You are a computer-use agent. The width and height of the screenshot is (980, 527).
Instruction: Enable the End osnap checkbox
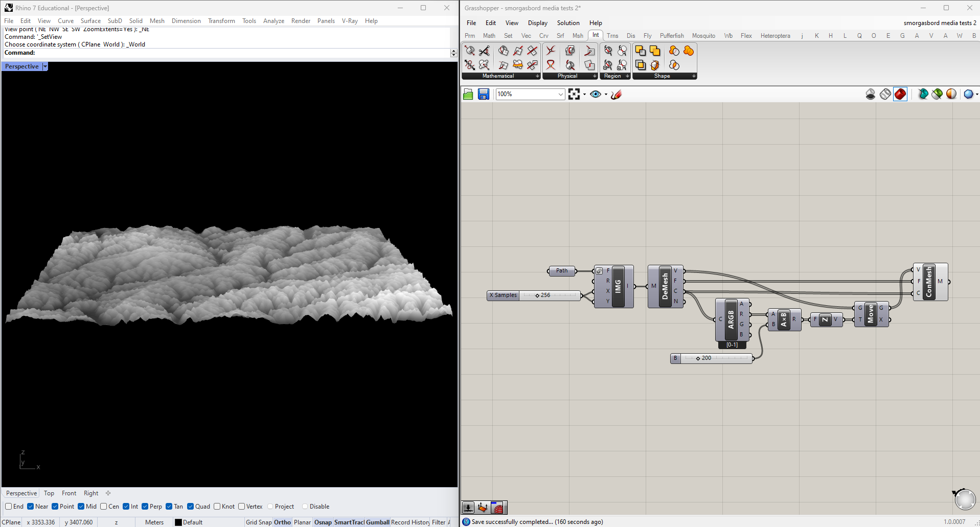point(9,507)
